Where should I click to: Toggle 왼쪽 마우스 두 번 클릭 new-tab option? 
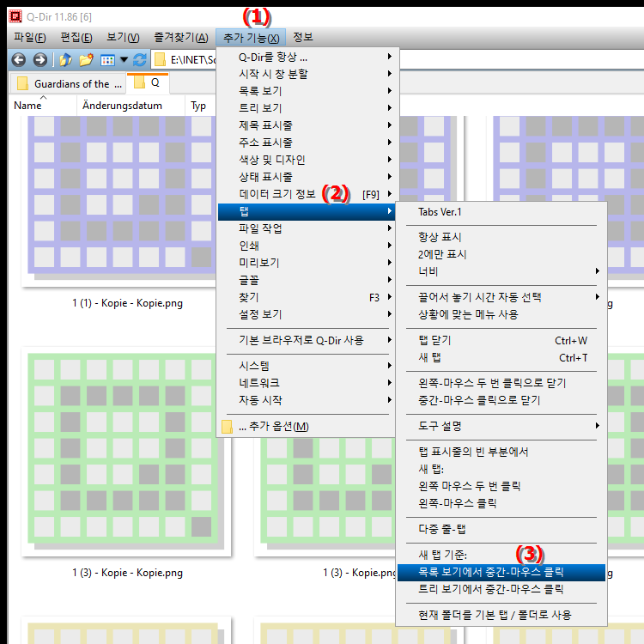[501, 486]
